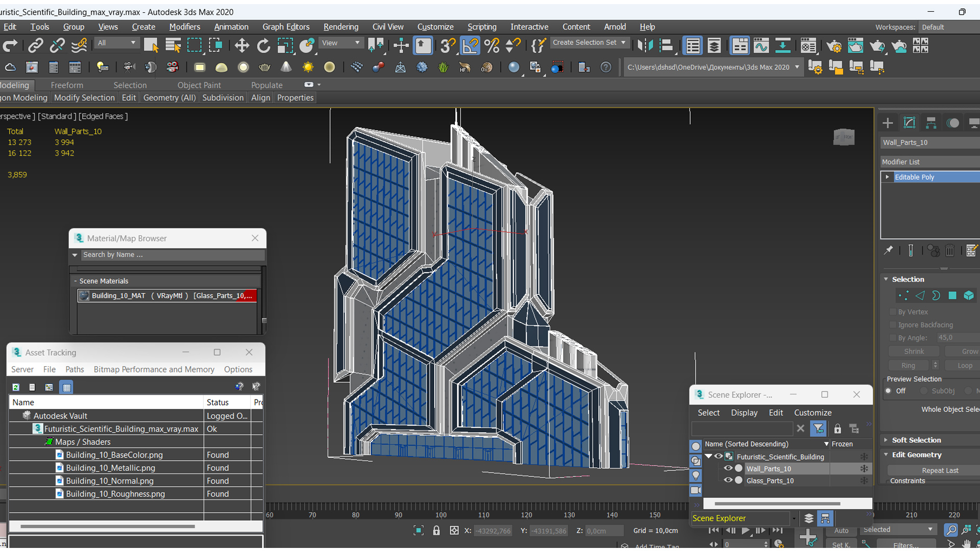The image size is (980, 551).
Task: Select the Polygon sub-object level icon
Action: click(952, 295)
